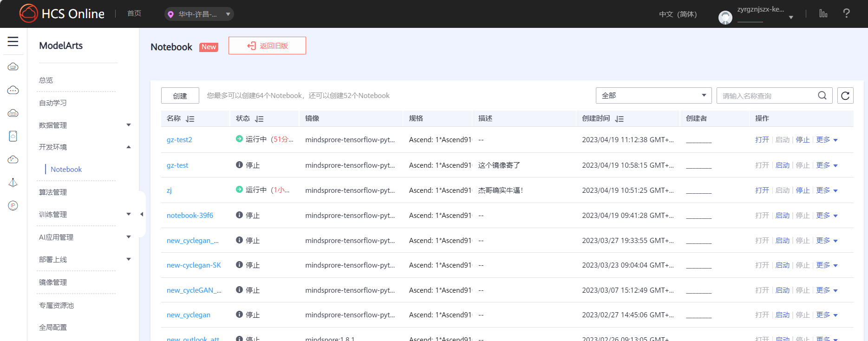Click the zj notebook name
This screenshot has width=868, height=341.
[x=169, y=190]
